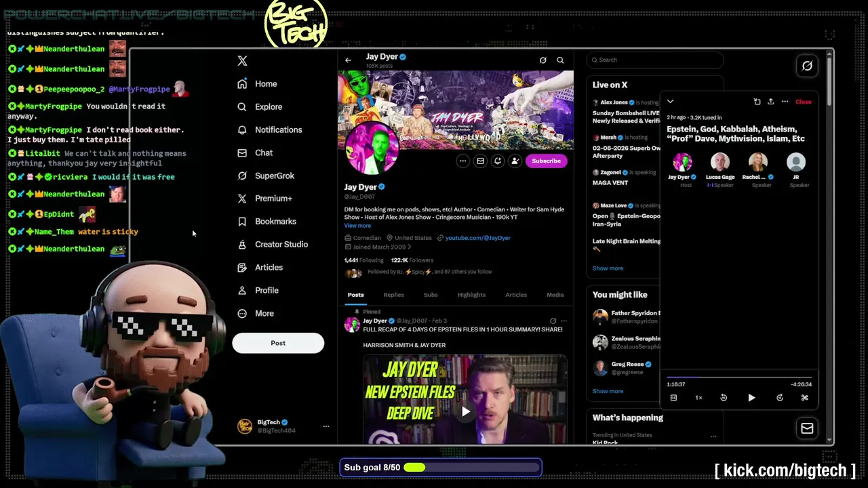
Task: Seek in Space playback progress bar
Action: (x=739, y=378)
